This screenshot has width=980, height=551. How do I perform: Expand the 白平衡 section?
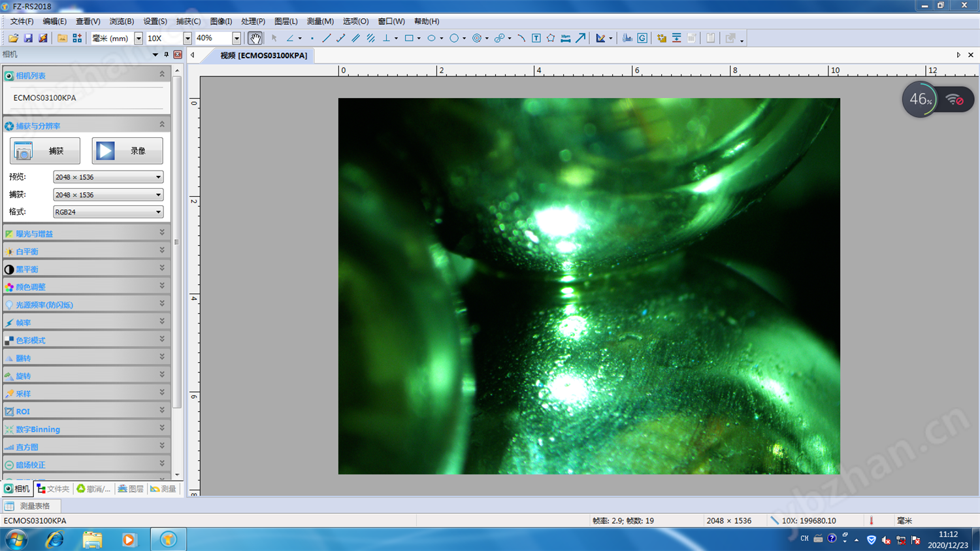click(x=86, y=251)
